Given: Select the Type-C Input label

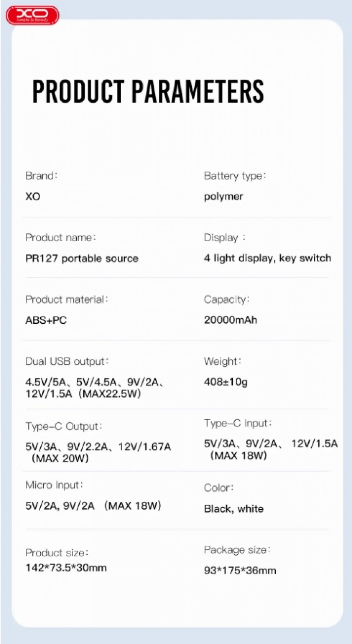Looking at the screenshot, I should pos(238,424).
